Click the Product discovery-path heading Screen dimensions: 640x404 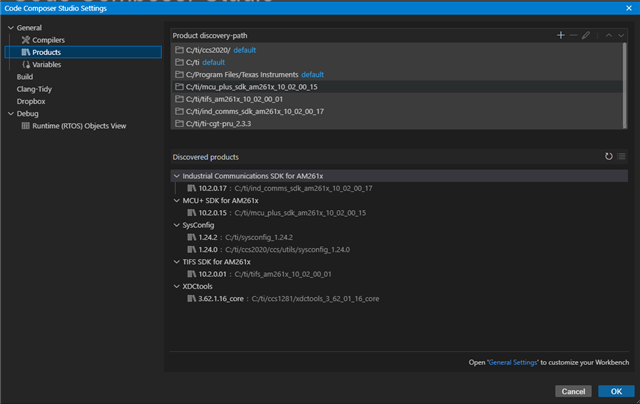click(x=210, y=36)
